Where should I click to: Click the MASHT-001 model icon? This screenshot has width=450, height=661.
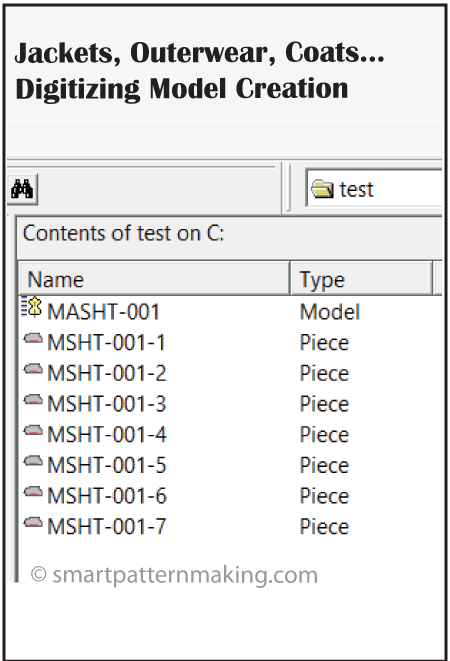click(x=32, y=307)
